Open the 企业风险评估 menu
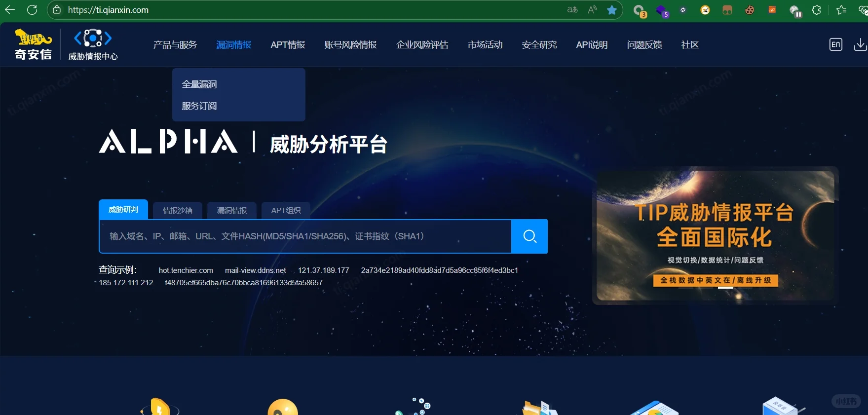Screen dimensions: 868x415 (x=422, y=45)
